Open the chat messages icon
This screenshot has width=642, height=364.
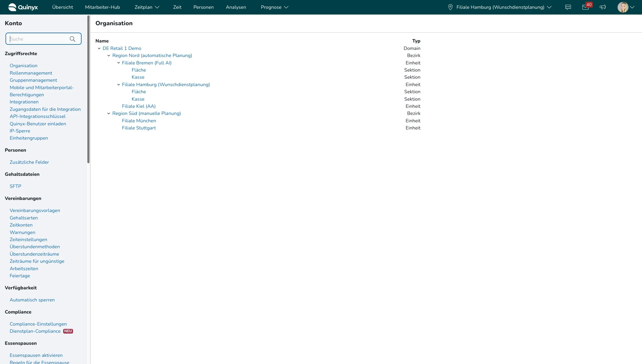click(568, 7)
